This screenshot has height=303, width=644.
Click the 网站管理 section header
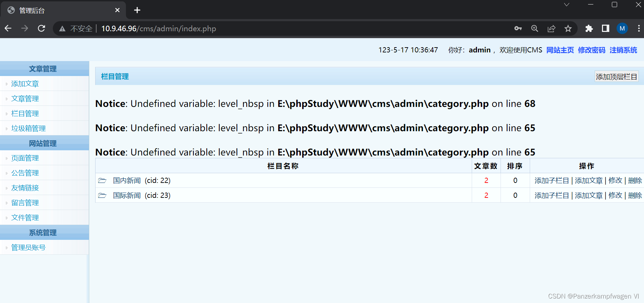44,143
